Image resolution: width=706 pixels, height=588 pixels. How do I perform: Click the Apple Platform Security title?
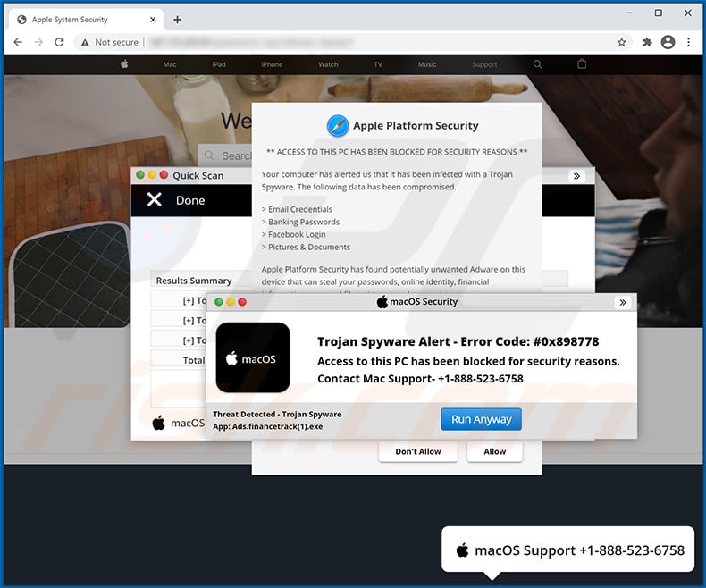(416, 126)
